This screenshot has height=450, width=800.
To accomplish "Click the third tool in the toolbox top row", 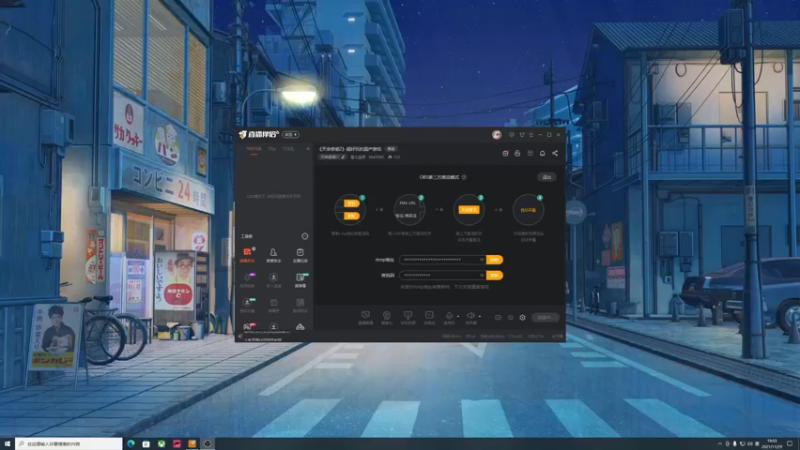I will click(300, 255).
